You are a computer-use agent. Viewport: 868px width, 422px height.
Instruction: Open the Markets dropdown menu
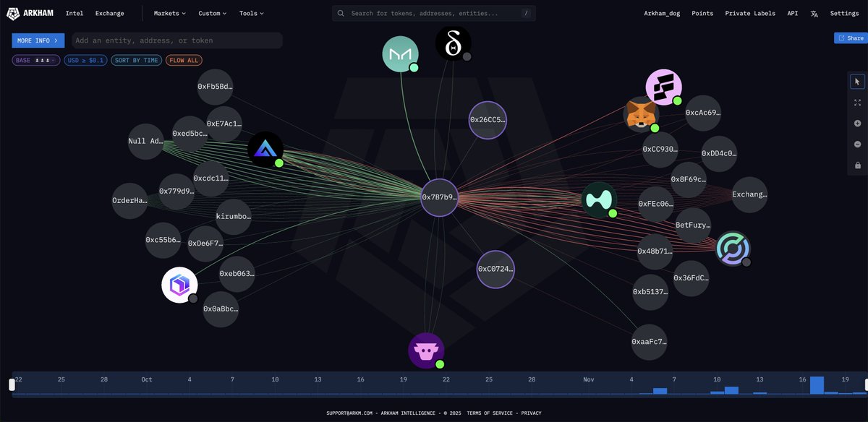(x=168, y=13)
